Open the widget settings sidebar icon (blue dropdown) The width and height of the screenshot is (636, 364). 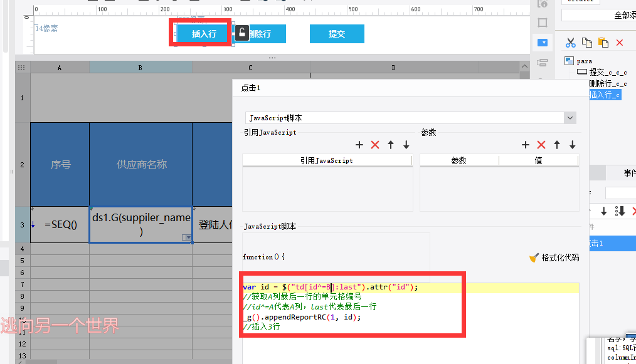[x=543, y=43]
